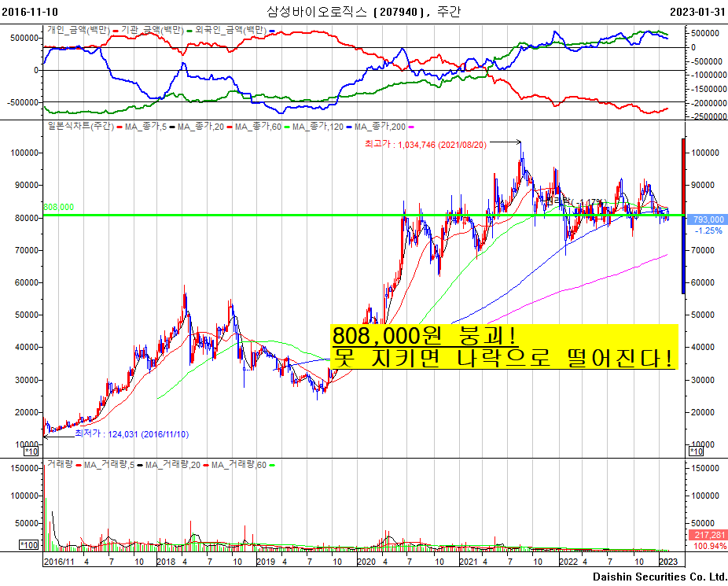Click the 2021 time axis label
This screenshot has height=586, width=728.
tap(469, 562)
